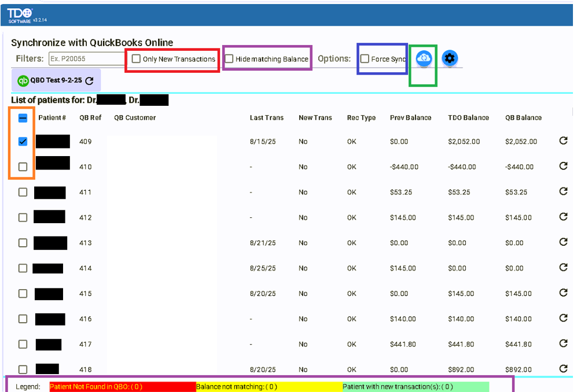
Task: Click the TDO Software logo
Action: click(20, 14)
